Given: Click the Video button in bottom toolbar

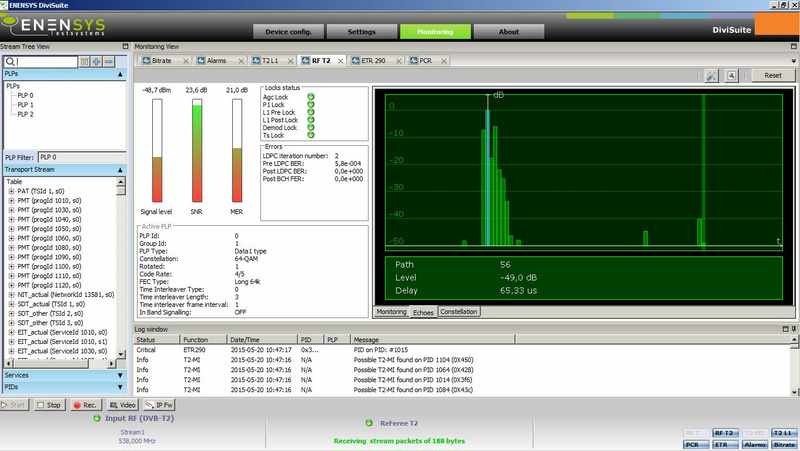Looking at the screenshot, I should tap(124, 405).
